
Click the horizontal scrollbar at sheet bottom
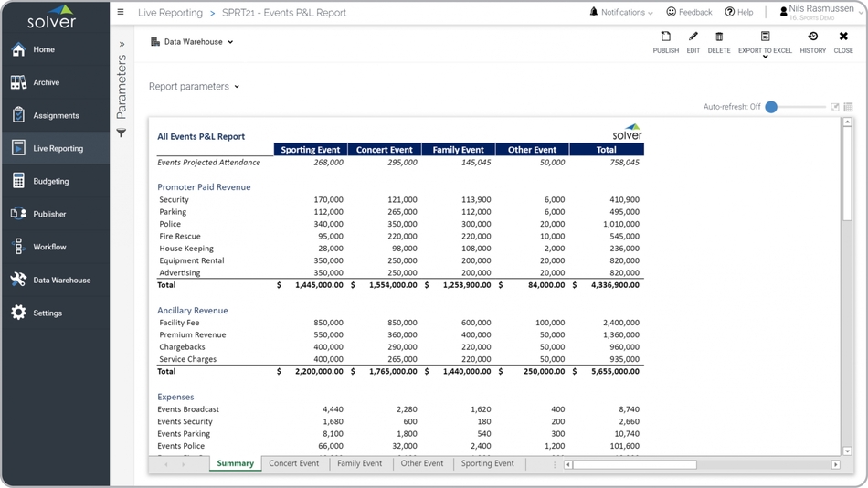coord(634,464)
